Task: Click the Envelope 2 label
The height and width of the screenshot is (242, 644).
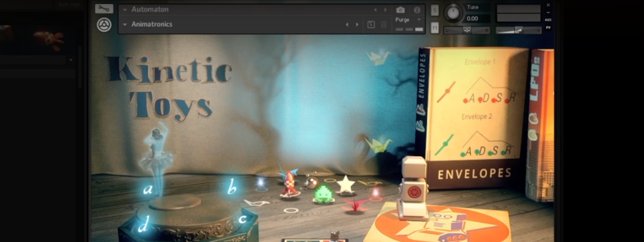Action: click(477, 117)
